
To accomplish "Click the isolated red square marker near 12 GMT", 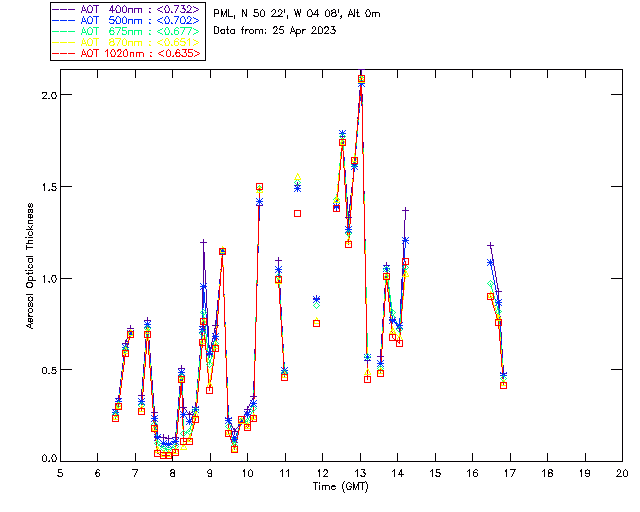I will [x=316, y=323].
